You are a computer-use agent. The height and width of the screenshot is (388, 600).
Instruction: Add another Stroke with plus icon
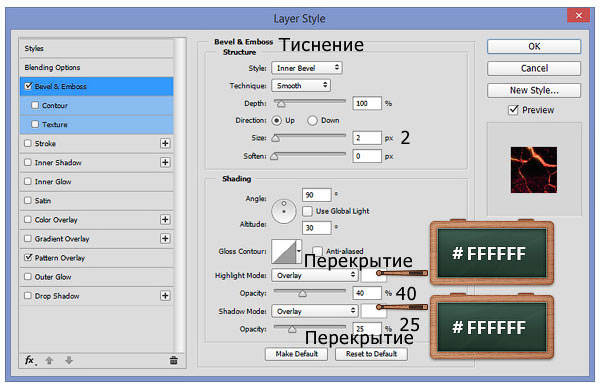[165, 143]
